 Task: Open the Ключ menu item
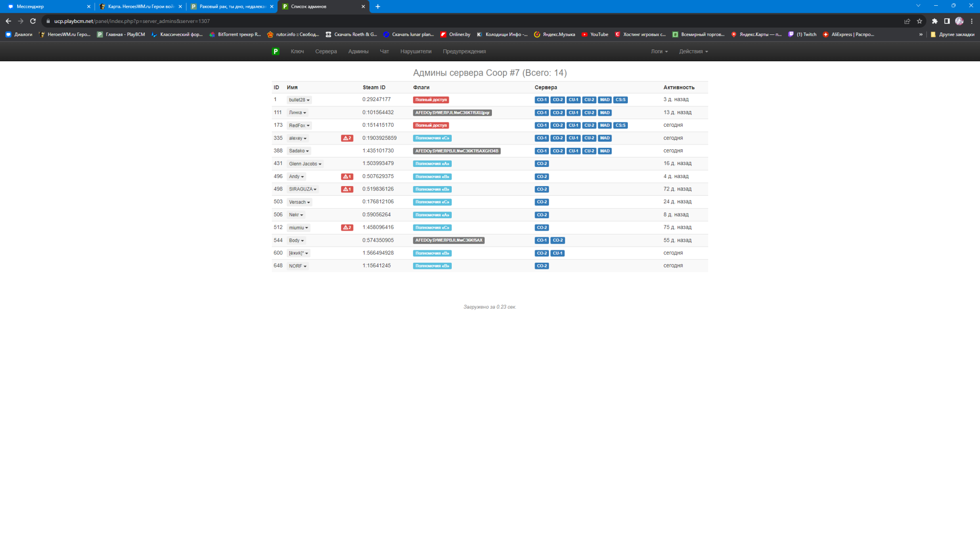[x=297, y=51]
